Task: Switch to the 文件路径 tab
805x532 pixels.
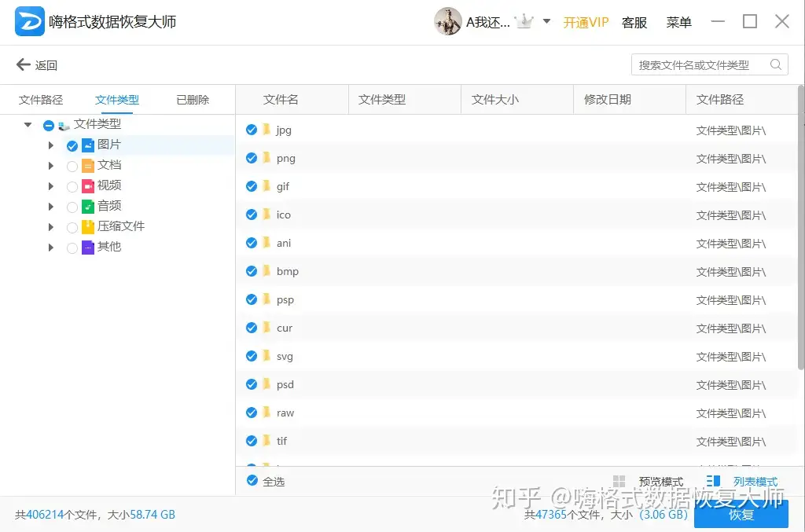Action: click(41, 100)
